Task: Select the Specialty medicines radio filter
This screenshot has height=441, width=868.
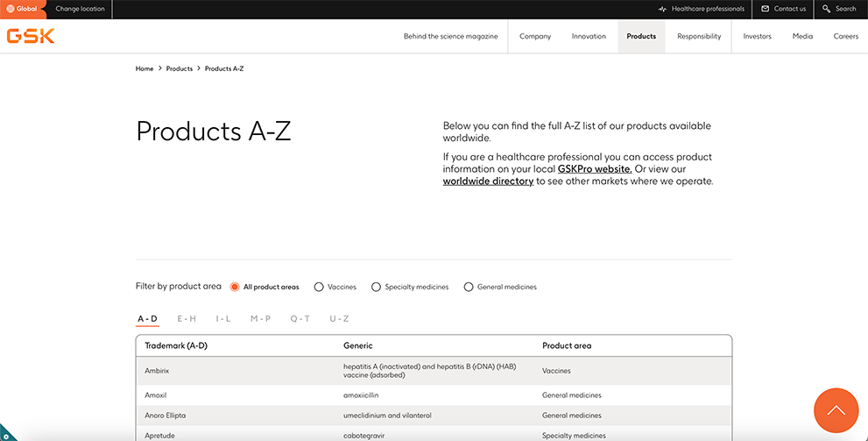Action: (x=376, y=287)
